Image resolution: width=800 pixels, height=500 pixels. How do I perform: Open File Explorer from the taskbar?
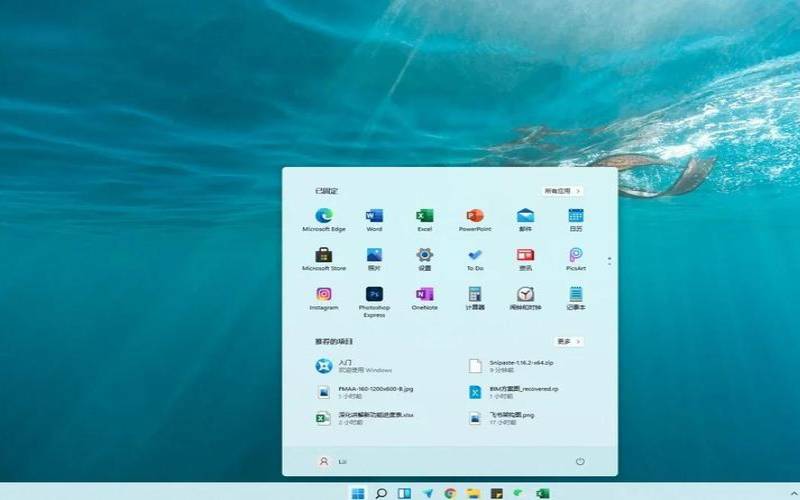click(x=473, y=493)
